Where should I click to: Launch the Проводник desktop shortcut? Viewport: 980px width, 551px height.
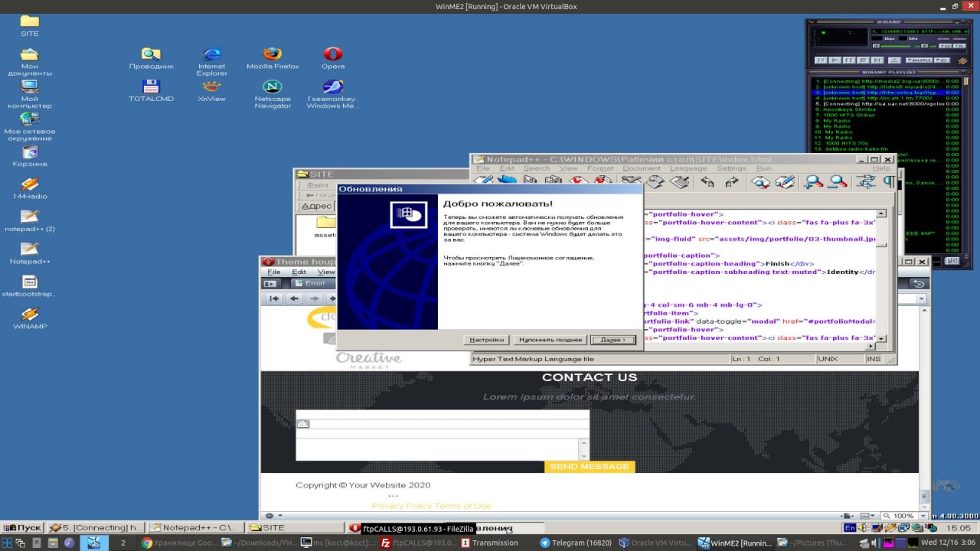click(x=151, y=57)
